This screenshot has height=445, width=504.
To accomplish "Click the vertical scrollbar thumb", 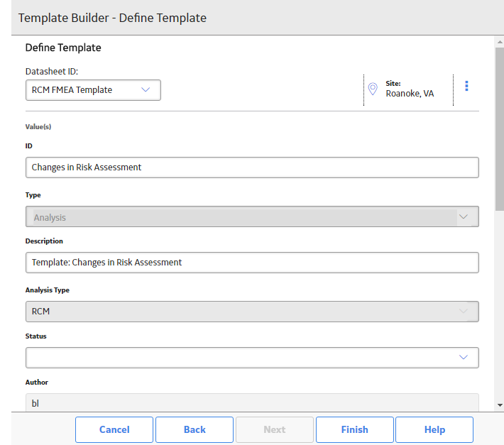I will [500, 129].
